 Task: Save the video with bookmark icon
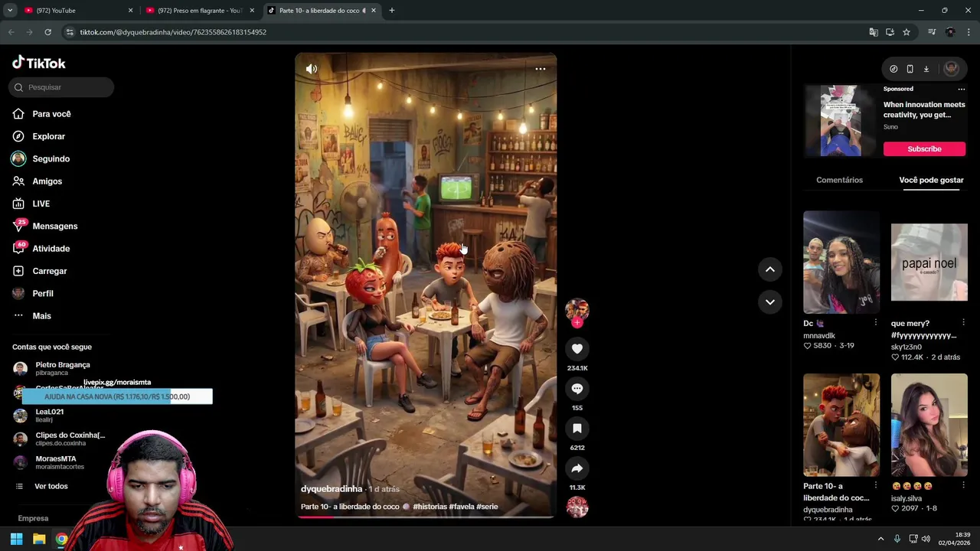click(577, 429)
